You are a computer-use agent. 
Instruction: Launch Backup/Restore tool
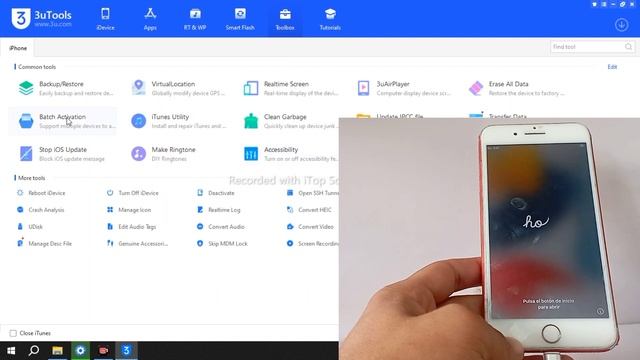[65, 88]
